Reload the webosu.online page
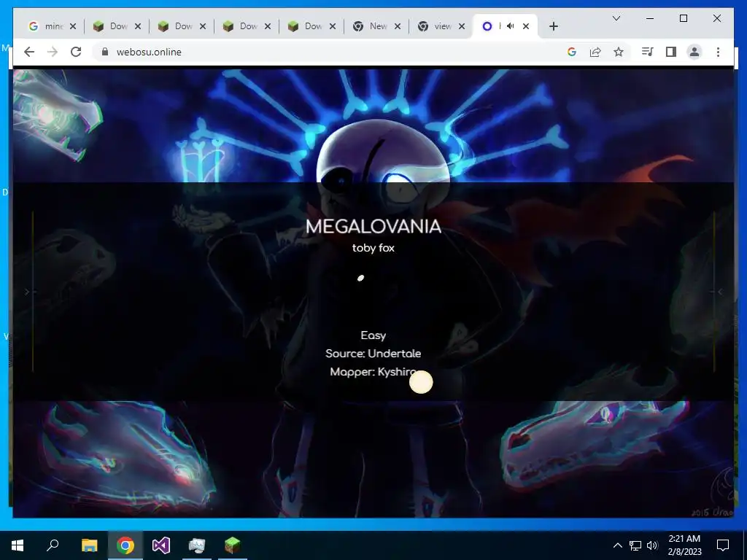The height and width of the screenshot is (560, 747). [76, 52]
